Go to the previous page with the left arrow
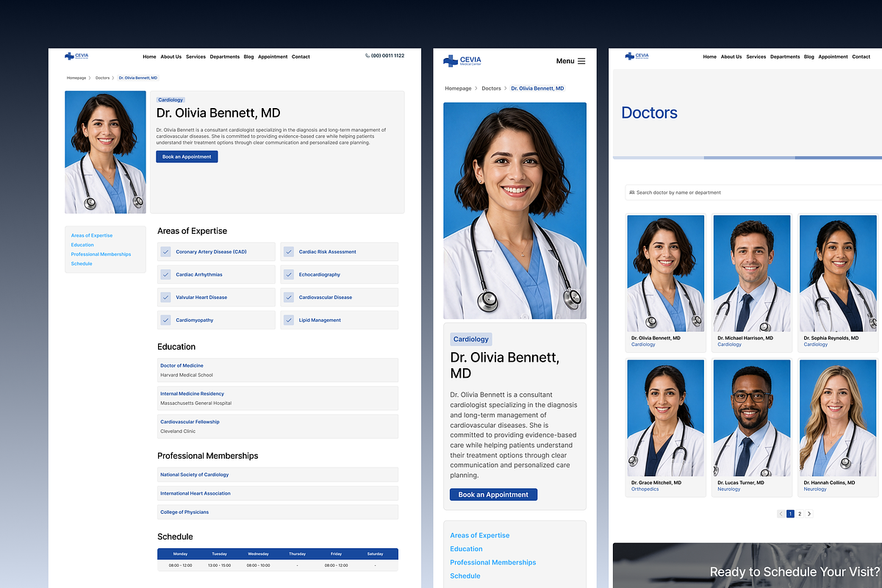 pyautogui.click(x=781, y=514)
